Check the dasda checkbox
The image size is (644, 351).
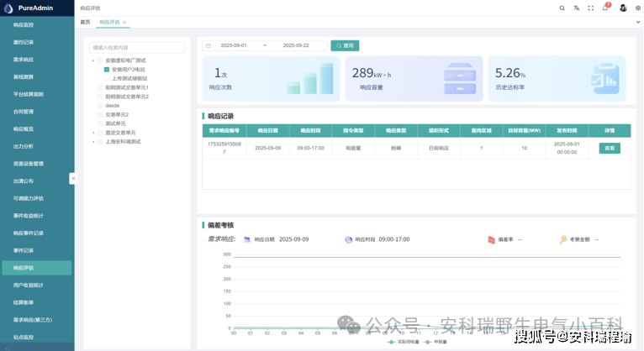(x=100, y=105)
